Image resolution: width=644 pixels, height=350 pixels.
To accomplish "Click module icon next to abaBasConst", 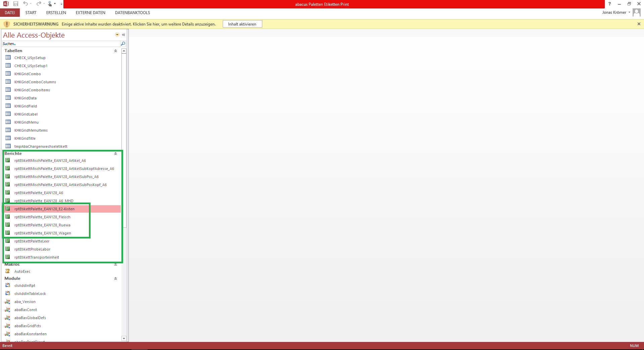I will tap(8, 310).
